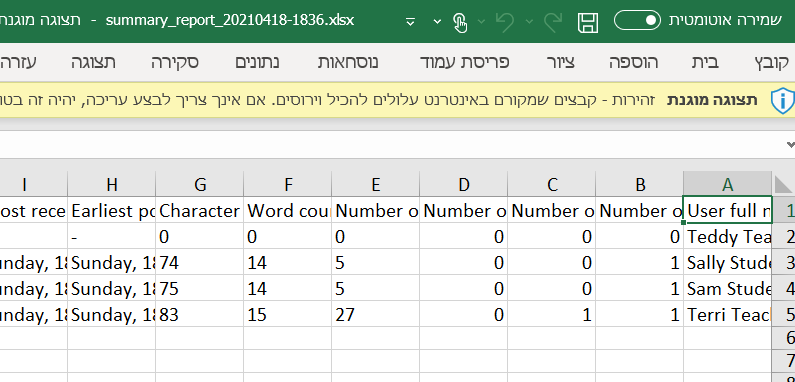Switch to the בית (Home) tab
Image resolution: width=795 pixels, height=382 pixels.
[x=705, y=62]
